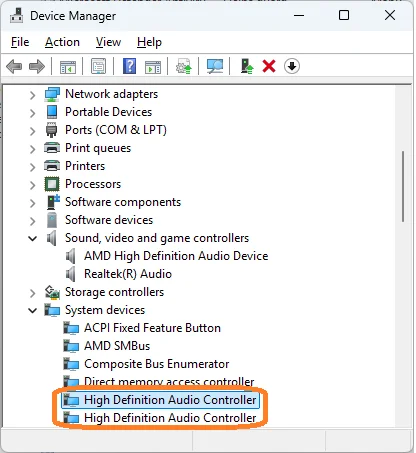Click speaker icon beside Realtek(R) Audio
Screen dimensions: 416x453
pyautogui.click(x=70, y=274)
